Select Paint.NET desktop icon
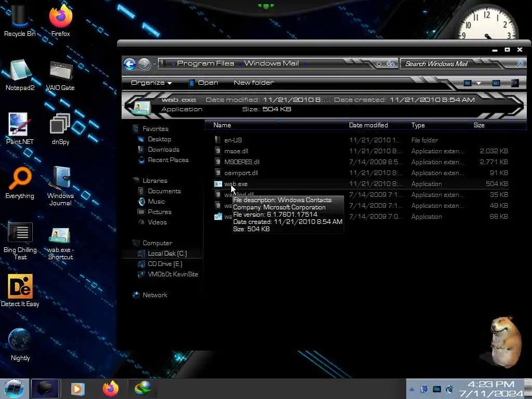Screen dimensions: 532x399 [19, 129]
